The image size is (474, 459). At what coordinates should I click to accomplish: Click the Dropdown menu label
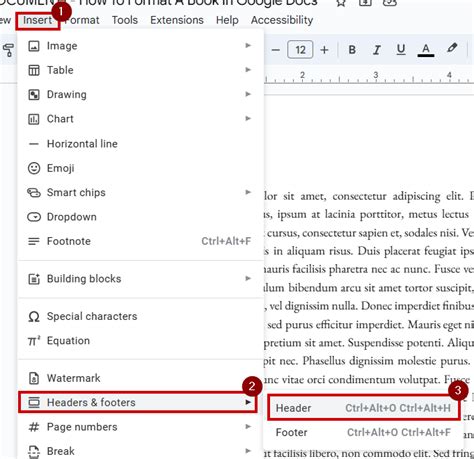[x=72, y=217]
